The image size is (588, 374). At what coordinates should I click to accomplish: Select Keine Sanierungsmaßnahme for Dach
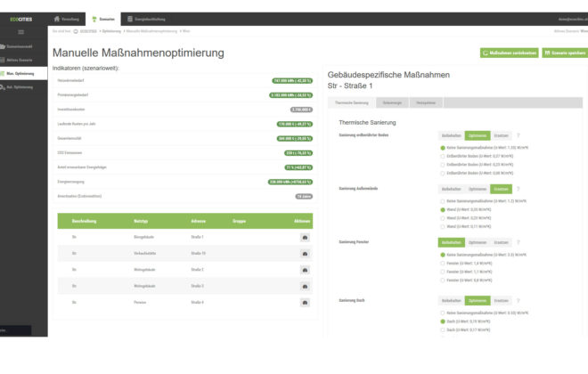pos(443,313)
